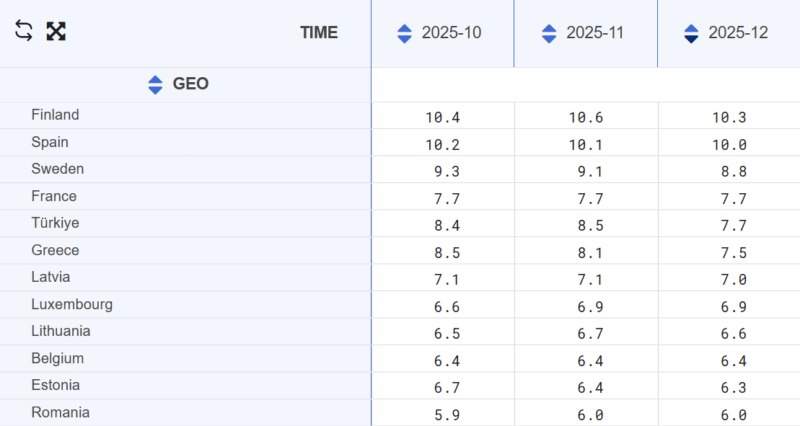This screenshot has height=426, width=800.
Task: Open fullscreen view with the expand arrows icon
Action: (x=56, y=31)
